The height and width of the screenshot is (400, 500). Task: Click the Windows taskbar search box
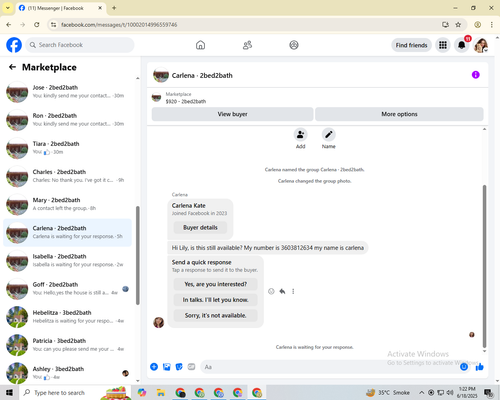pyautogui.click(x=75, y=392)
